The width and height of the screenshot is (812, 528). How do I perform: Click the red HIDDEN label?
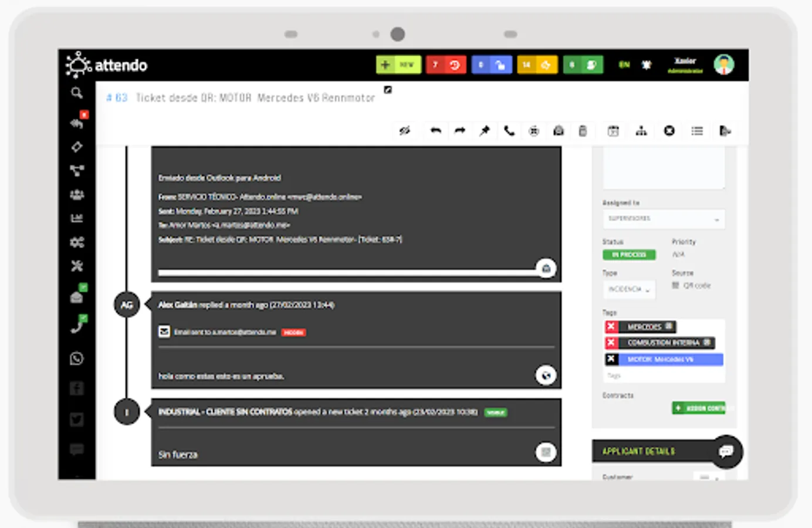pos(293,332)
